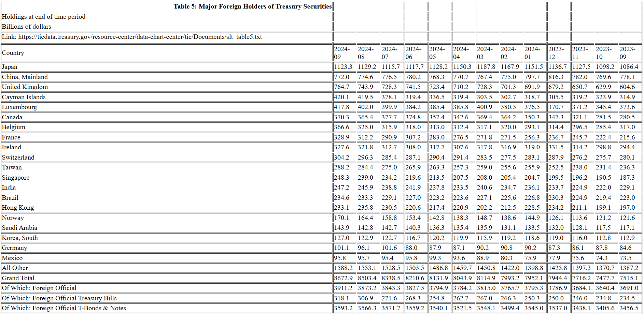Select the 'Norway' row label
The height and width of the screenshot is (314, 644).
point(13,218)
